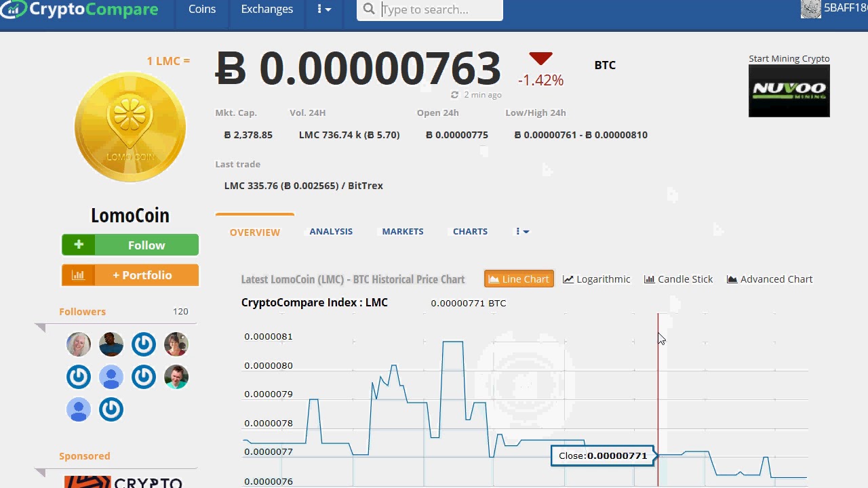The width and height of the screenshot is (868, 488).
Task: Open first-row power-icon follower avatar
Action: (x=144, y=344)
